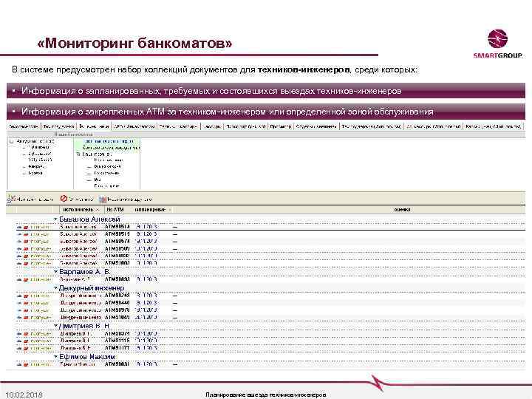Click the gray arrow icon in the ATM90519 row
Viewport: 532px width, 399px height.
[19, 234]
